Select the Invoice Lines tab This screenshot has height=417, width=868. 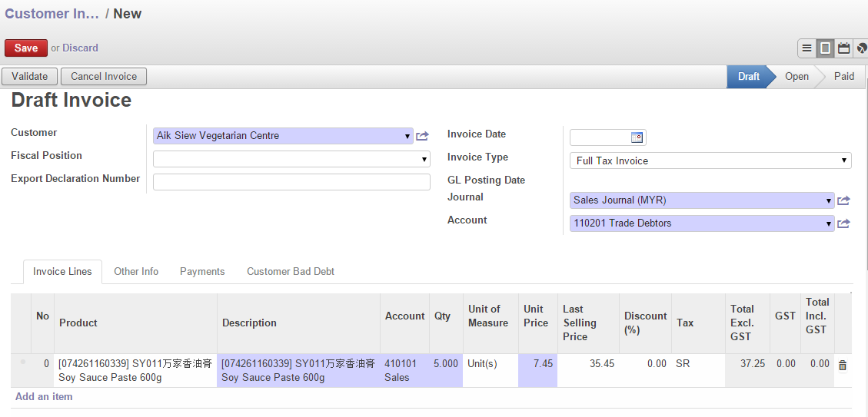coord(62,272)
